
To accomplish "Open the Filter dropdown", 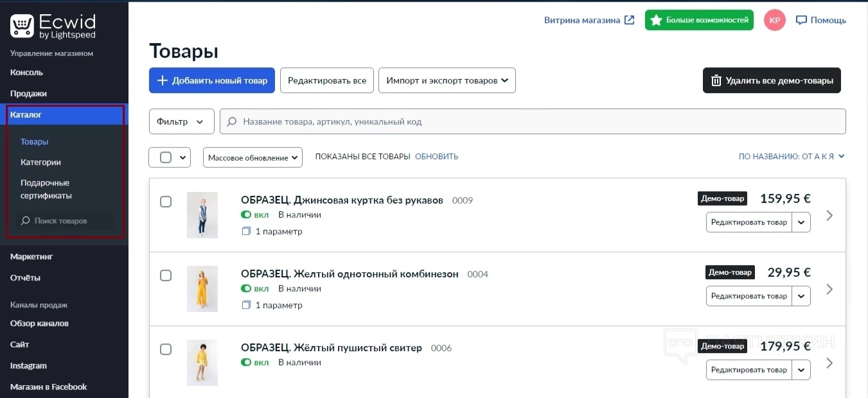I will (181, 121).
